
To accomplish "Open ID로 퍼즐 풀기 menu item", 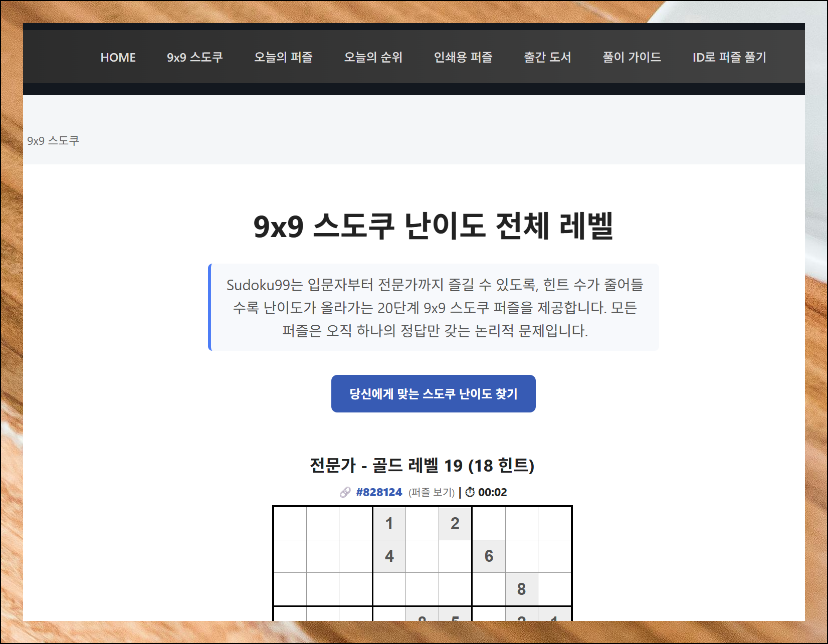I will (729, 57).
